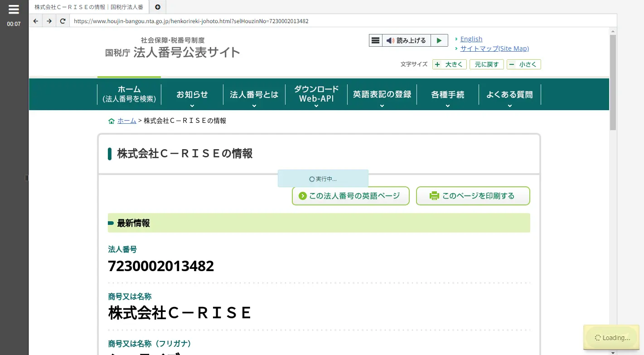Expand the よくある質問 menu
This screenshot has width=644, height=355.
[509, 95]
